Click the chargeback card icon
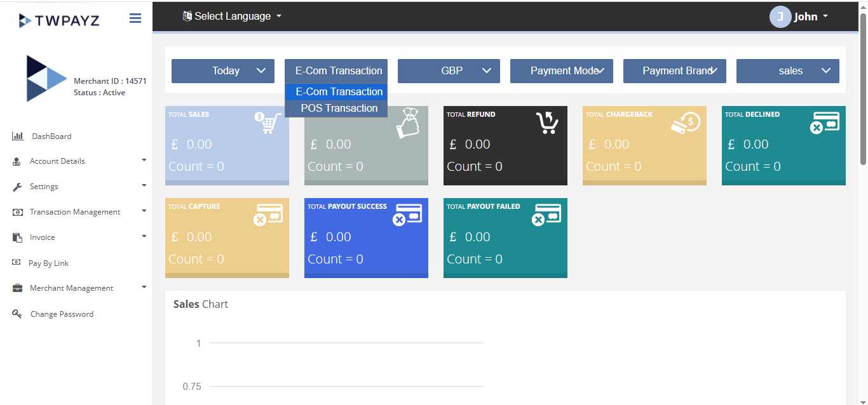868x405 pixels. (x=686, y=122)
